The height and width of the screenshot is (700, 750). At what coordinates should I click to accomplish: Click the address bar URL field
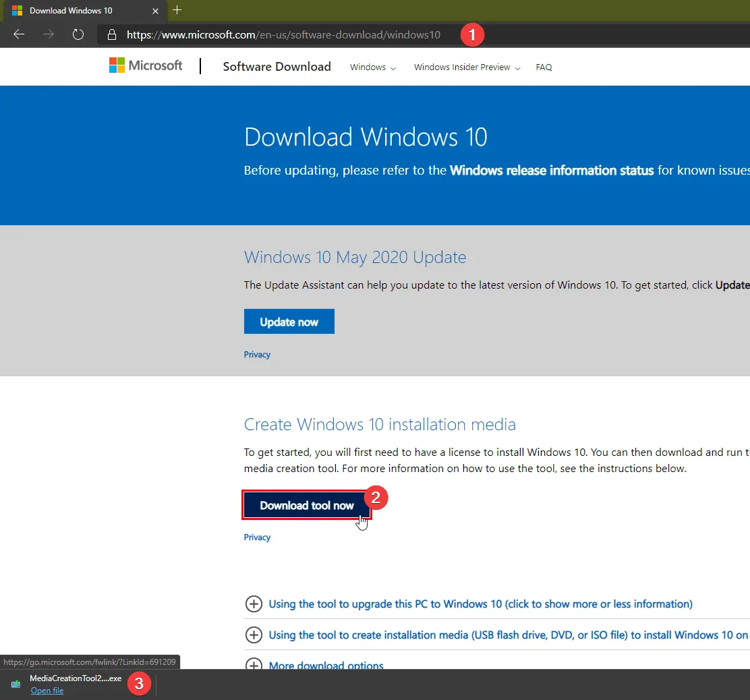[283, 34]
